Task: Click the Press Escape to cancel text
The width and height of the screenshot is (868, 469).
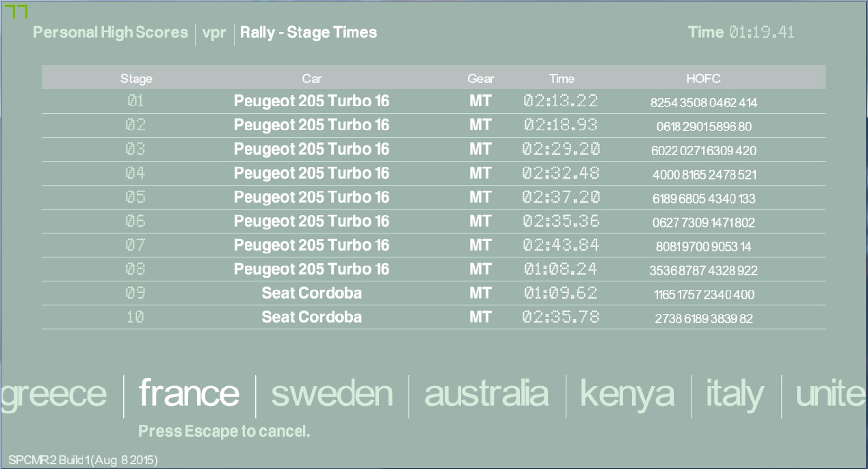Action: 224,431
